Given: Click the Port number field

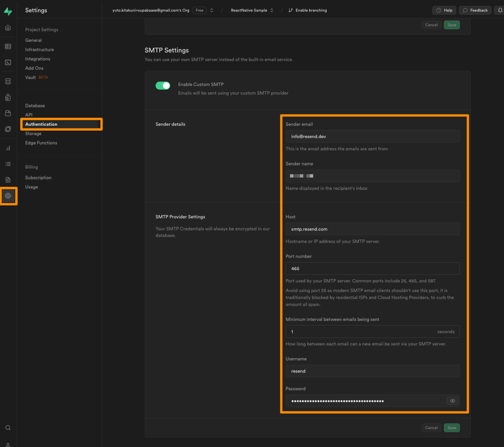Looking at the screenshot, I should 373,269.
